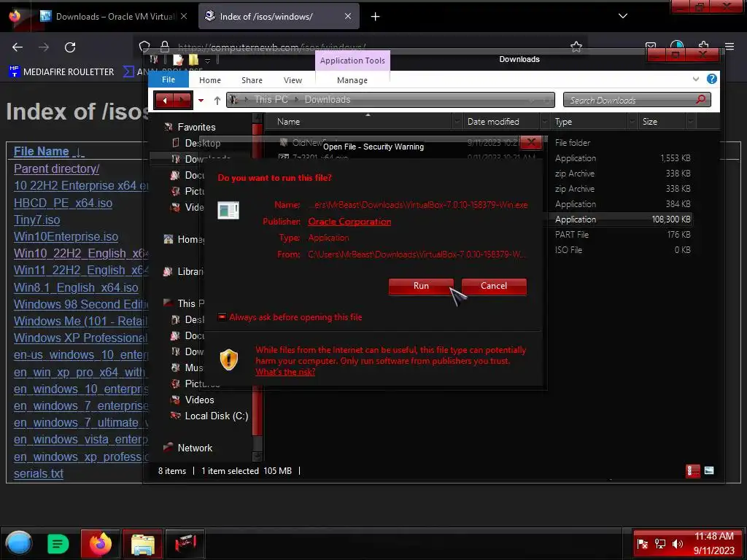
Task: Switch Explorer to details view icon
Action: tap(693, 471)
